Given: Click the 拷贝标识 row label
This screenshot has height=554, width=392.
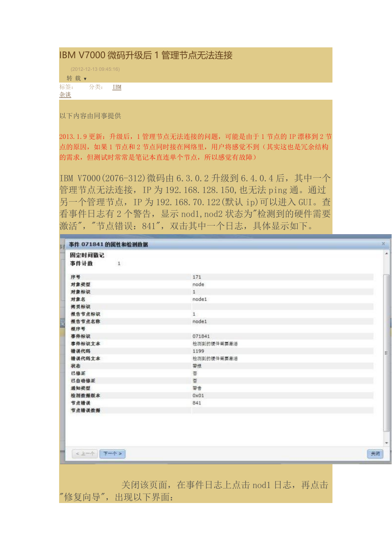Looking at the screenshot, I should coord(80,306).
